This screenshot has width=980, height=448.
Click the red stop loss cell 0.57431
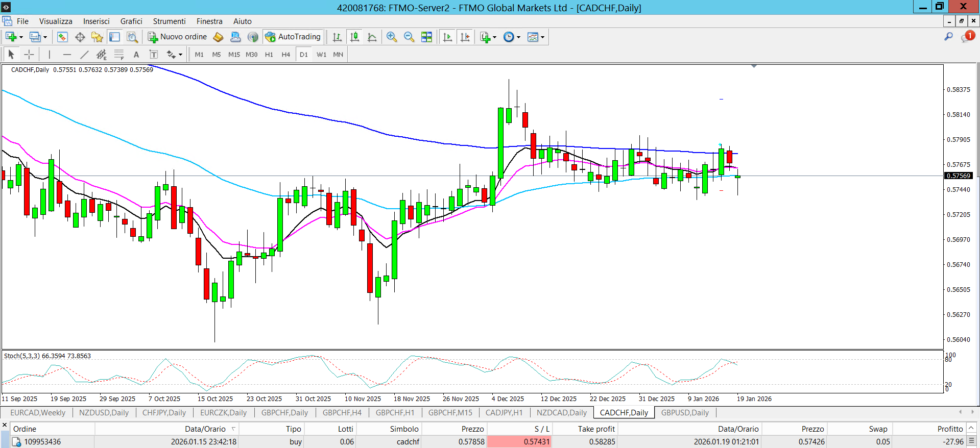[519, 441]
